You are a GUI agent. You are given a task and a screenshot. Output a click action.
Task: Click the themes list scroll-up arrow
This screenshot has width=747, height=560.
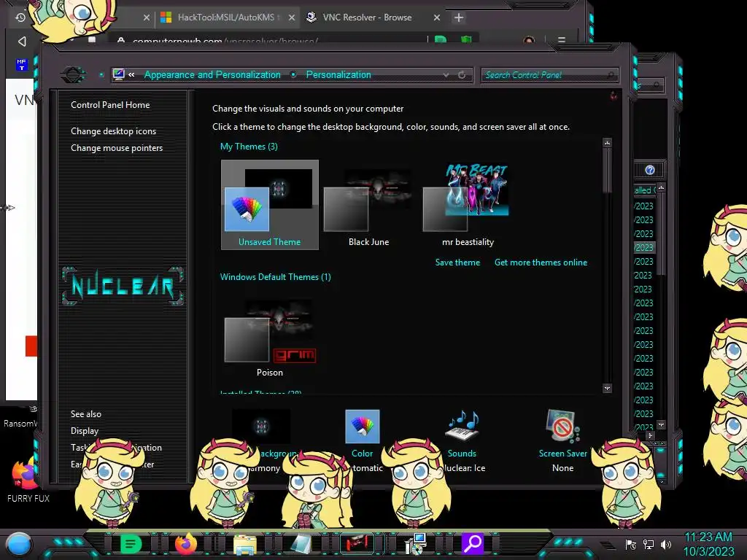607,143
